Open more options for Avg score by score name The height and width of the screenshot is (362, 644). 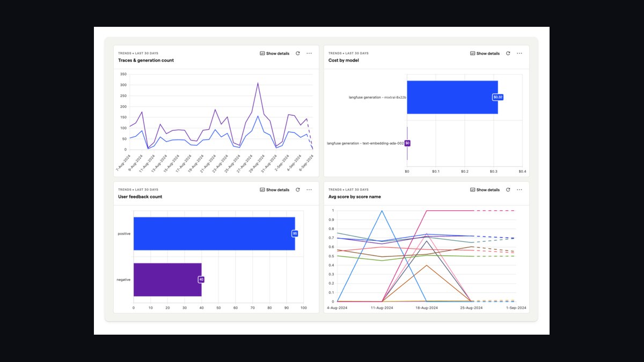(519, 190)
